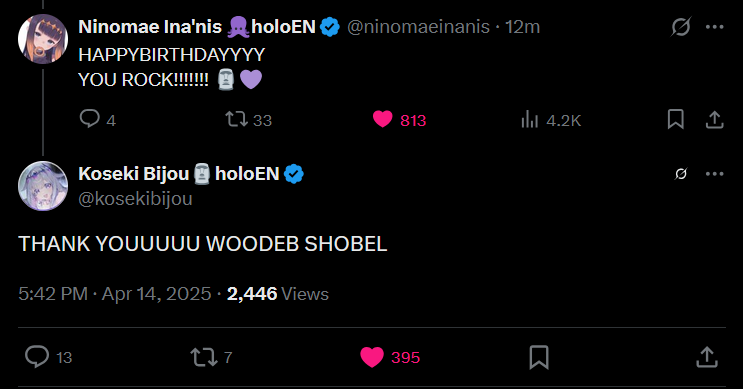The height and width of the screenshot is (389, 743).
Task: Retweet Bijou's THANK YOUUUUU tweet
Action: tap(204, 357)
